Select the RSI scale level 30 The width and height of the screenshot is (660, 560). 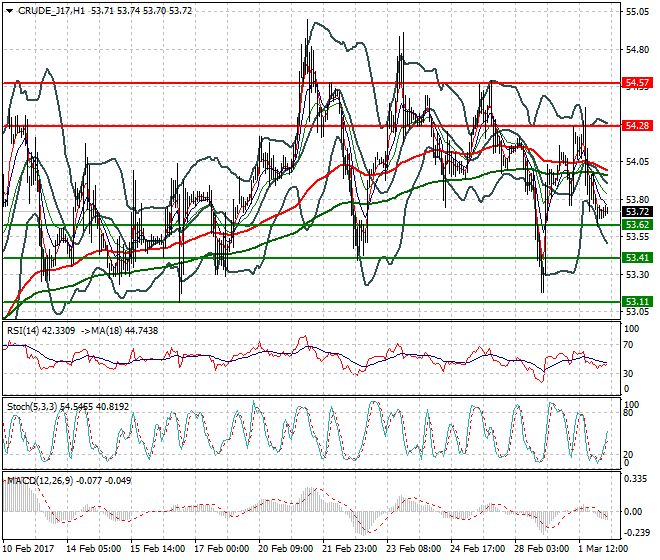coord(628,373)
